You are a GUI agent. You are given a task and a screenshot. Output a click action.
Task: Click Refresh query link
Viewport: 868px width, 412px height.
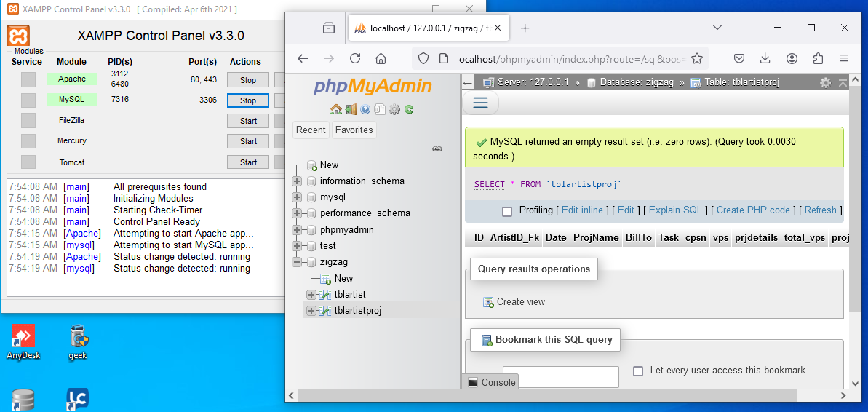(x=821, y=210)
